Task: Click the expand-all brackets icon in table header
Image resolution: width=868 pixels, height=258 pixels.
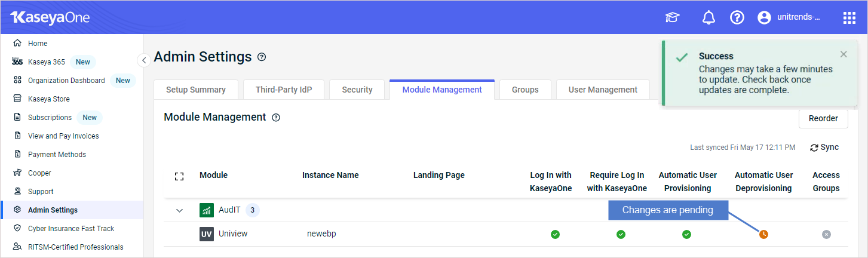Action: (179, 176)
